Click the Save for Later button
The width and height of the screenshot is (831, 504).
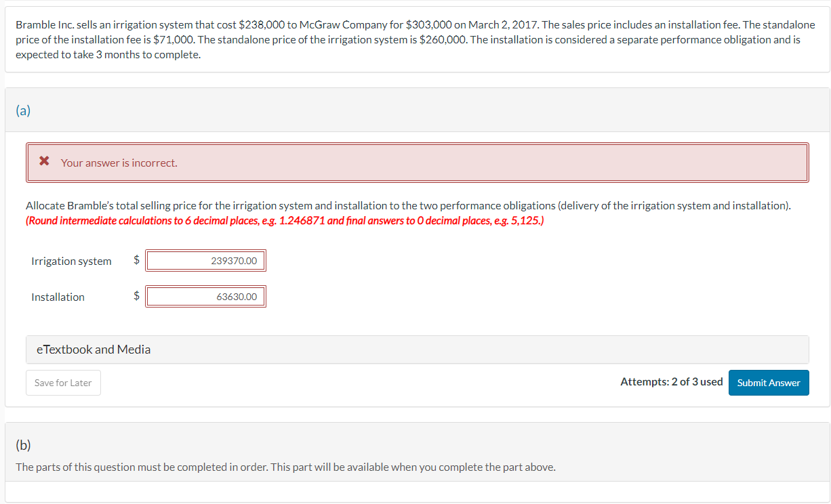pyautogui.click(x=63, y=383)
